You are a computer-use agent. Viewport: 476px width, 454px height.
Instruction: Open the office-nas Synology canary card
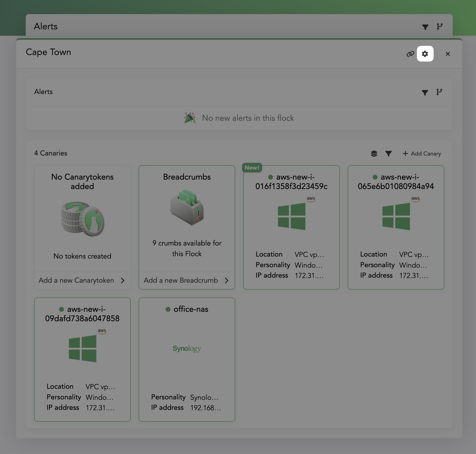pos(187,359)
